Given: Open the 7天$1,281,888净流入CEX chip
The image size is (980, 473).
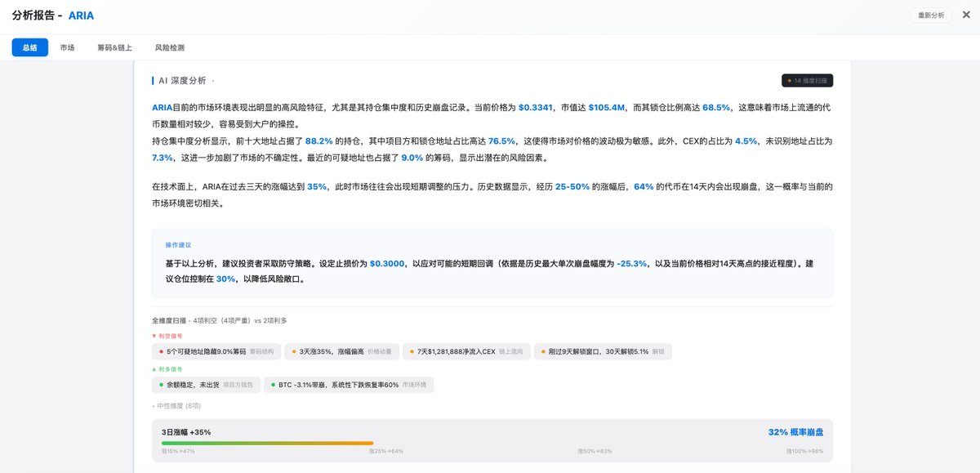Looking at the screenshot, I should (x=465, y=351).
